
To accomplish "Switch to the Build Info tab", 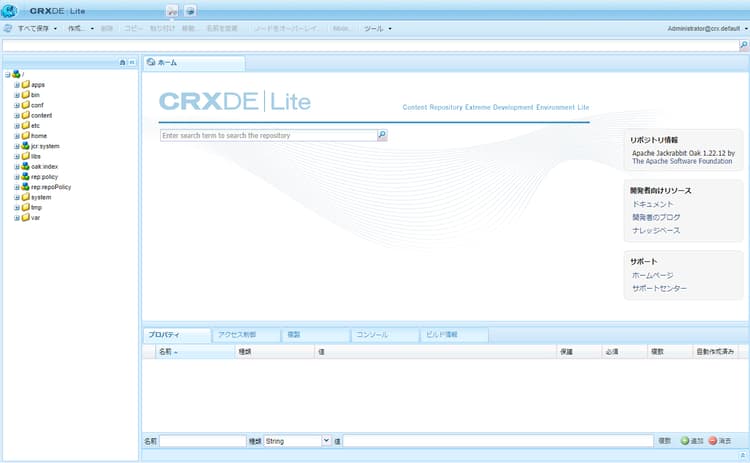I will pyautogui.click(x=454, y=335).
